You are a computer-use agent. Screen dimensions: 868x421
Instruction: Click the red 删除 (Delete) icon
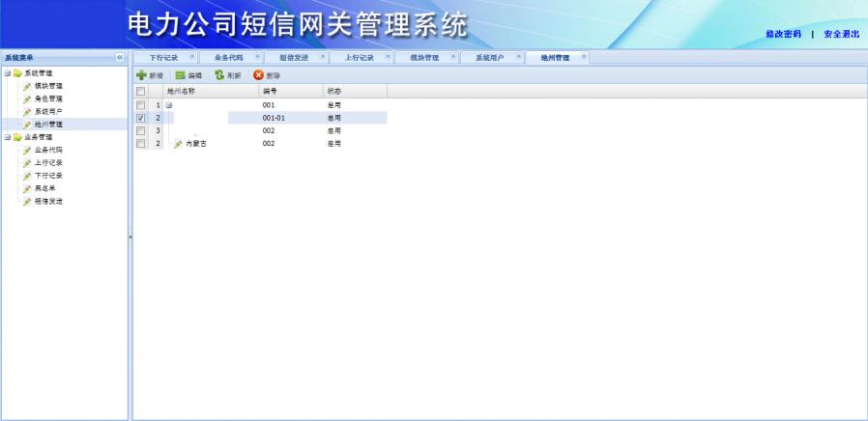tap(258, 74)
